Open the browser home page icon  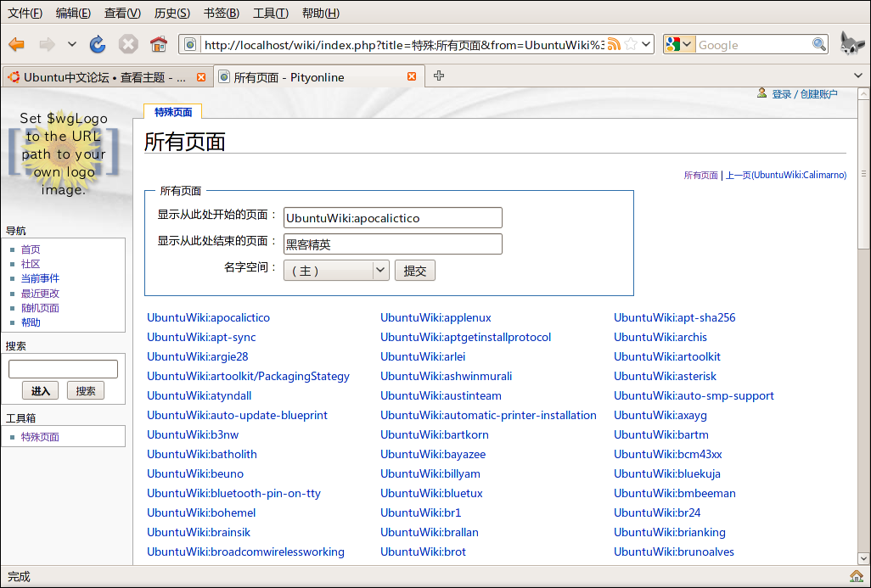pyautogui.click(x=158, y=44)
